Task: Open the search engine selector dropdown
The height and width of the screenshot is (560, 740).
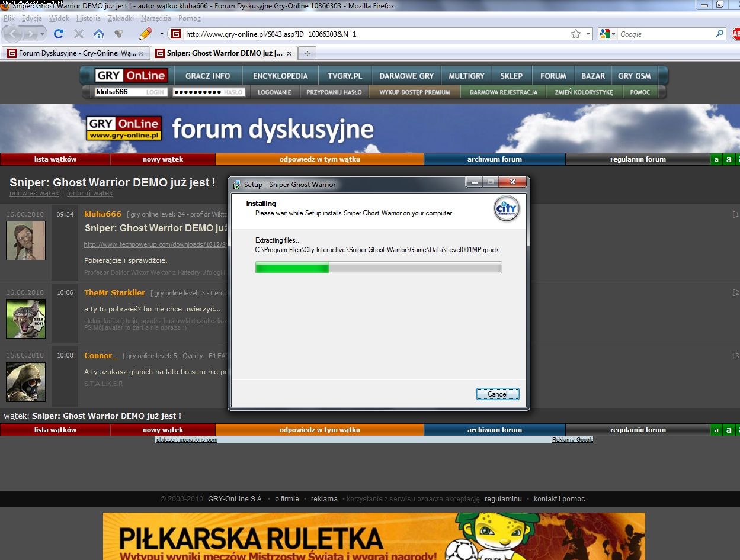Action: click(x=614, y=34)
